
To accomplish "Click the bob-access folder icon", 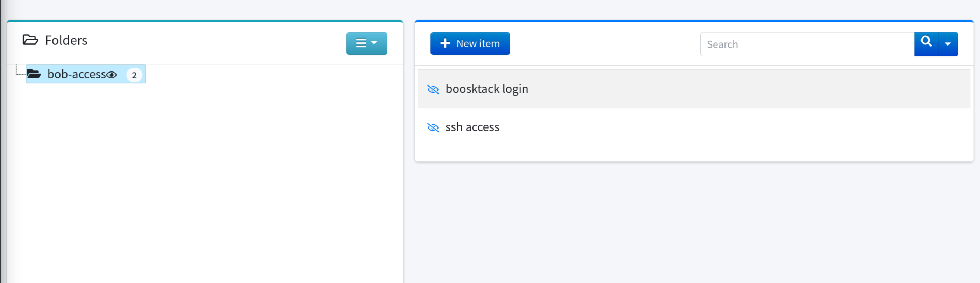I will [x=34, y=74].
